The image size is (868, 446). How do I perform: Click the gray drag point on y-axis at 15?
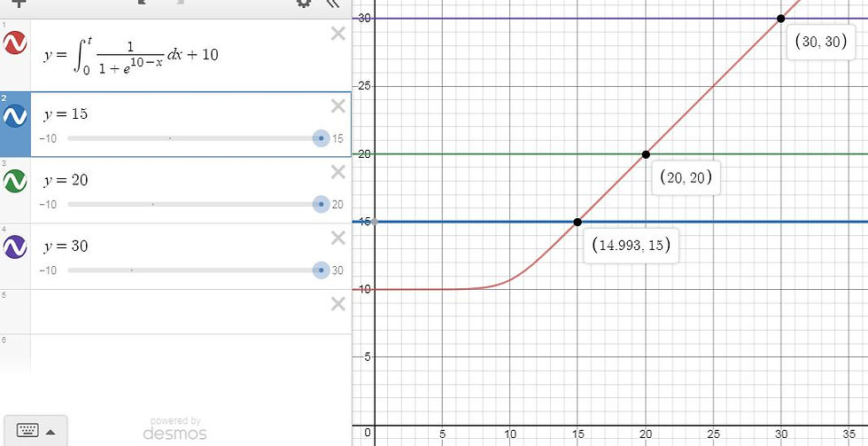(375, 222)
